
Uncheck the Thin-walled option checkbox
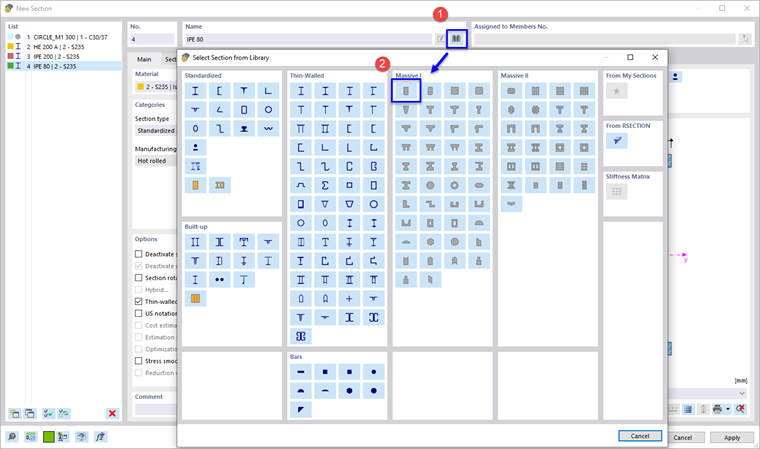click(139, 302)
